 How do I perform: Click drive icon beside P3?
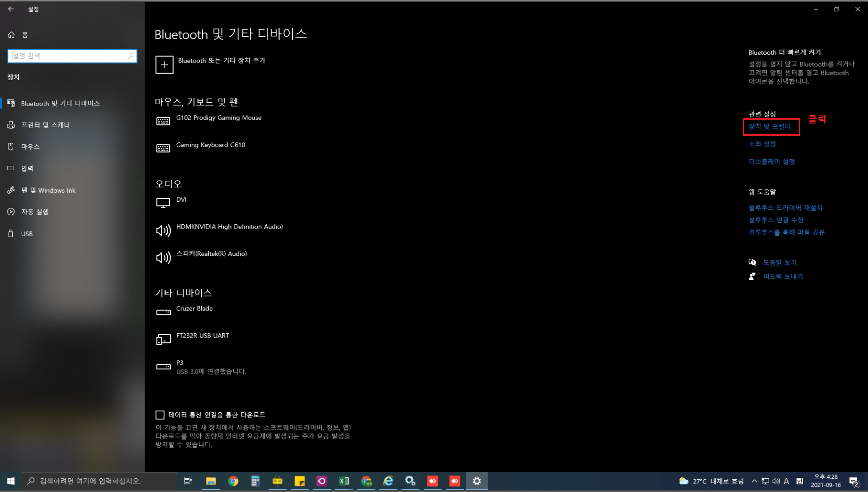click(x=163, y=367)
